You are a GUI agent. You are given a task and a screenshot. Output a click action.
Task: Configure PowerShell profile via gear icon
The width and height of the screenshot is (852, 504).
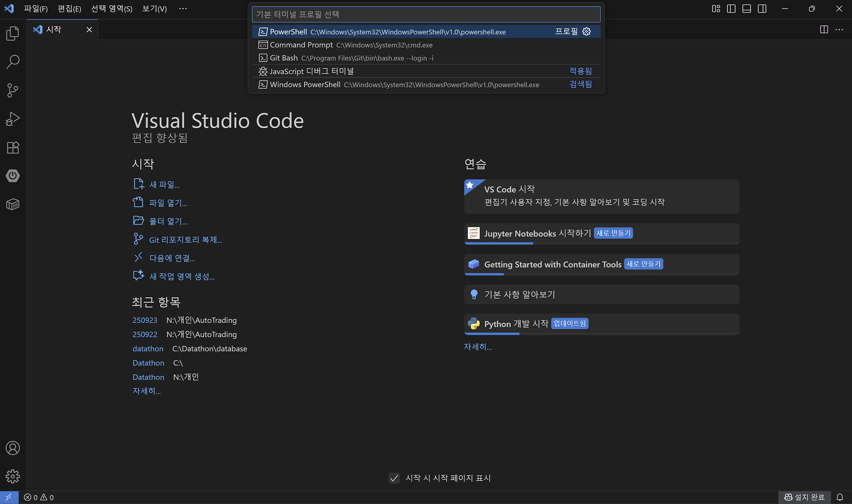tap(587, 31)
